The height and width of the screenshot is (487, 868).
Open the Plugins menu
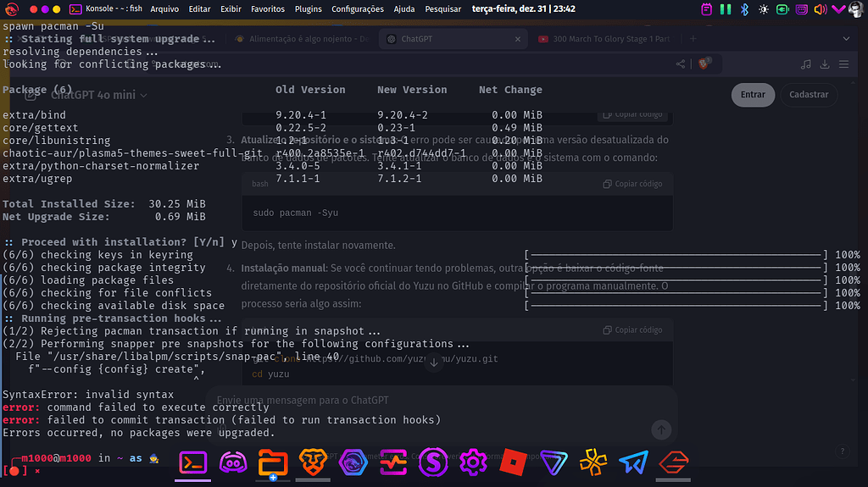click(x=308, y=8)
